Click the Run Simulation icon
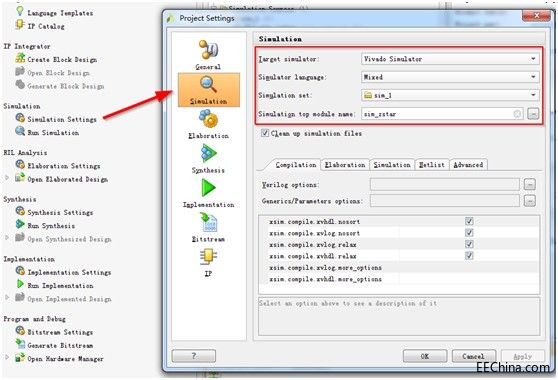The image size is (558, 380). [x=20, y=131]
